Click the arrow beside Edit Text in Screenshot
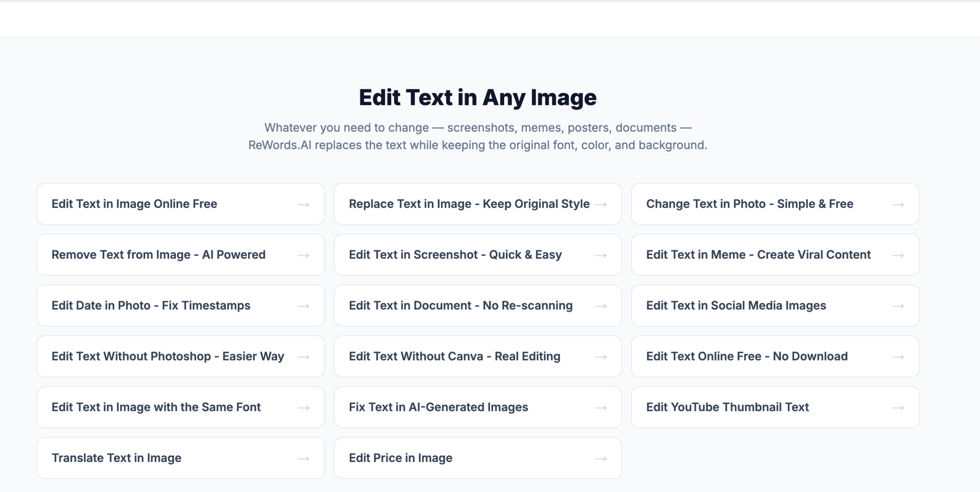 click(601, 255)
